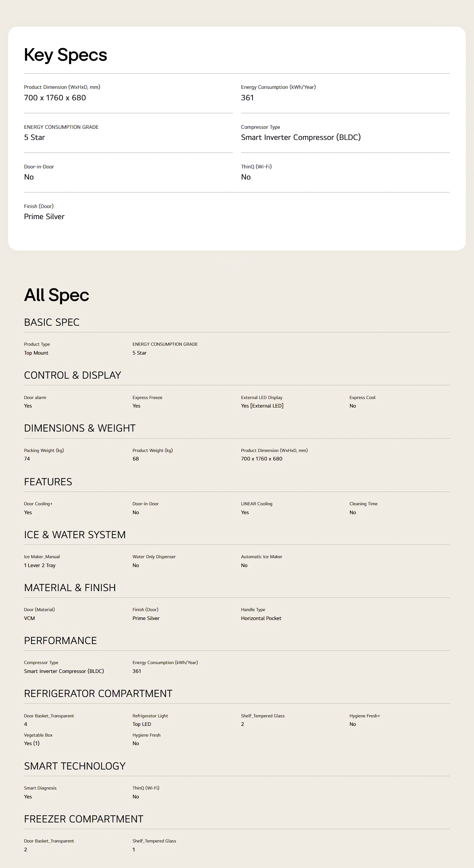Click the FEATURES section title
Screen dimensions: 474x868
[x=48, y=482]
